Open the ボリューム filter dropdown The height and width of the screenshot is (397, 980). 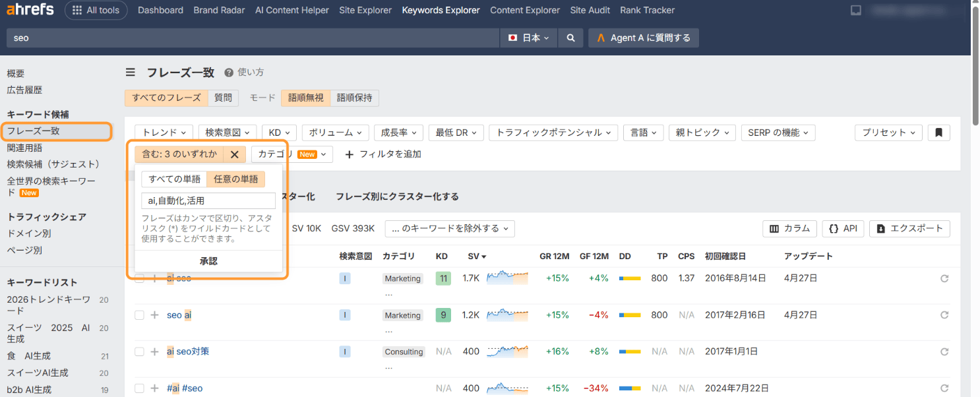tap(336, 133)
